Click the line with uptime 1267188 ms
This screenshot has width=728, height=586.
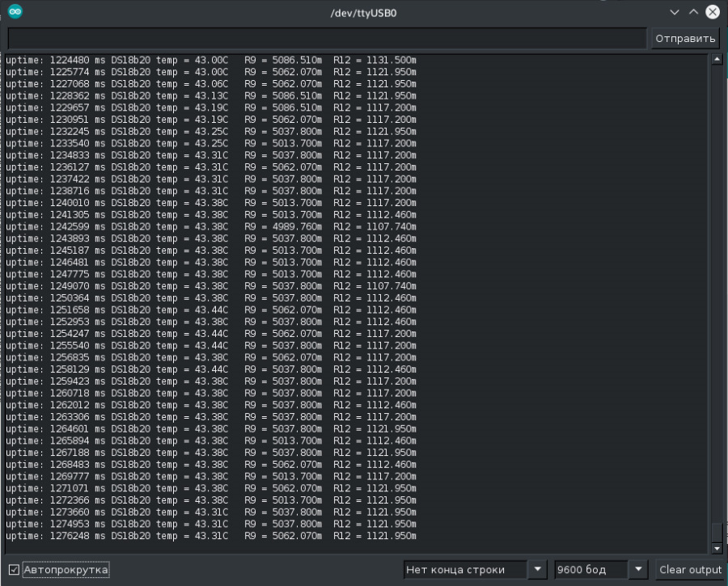point(211,453)
